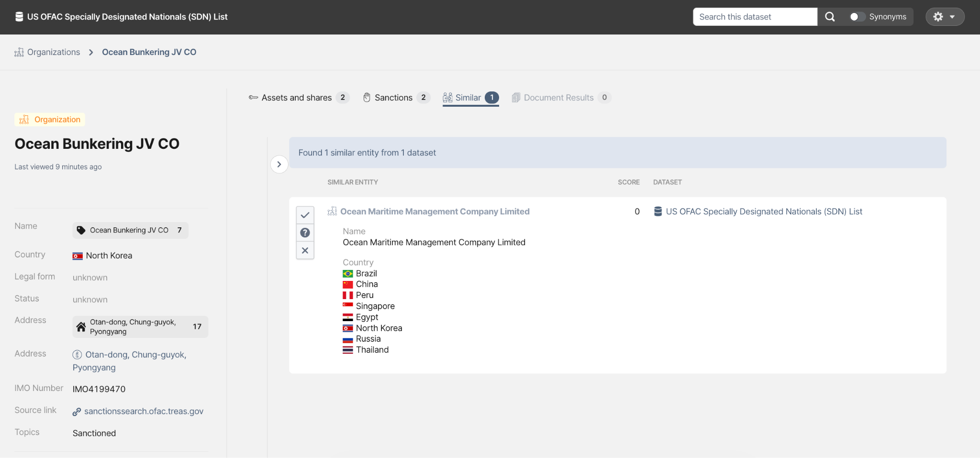Click the hand icon on Sanctions tab
The width and height of the screenshot is (980, 458).
coord(367,98)
